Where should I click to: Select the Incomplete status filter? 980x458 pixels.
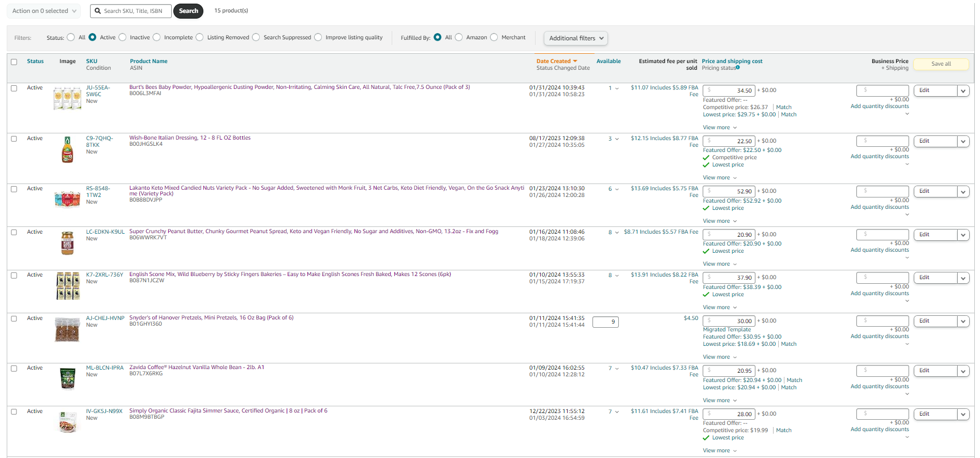tap(157, 37)
